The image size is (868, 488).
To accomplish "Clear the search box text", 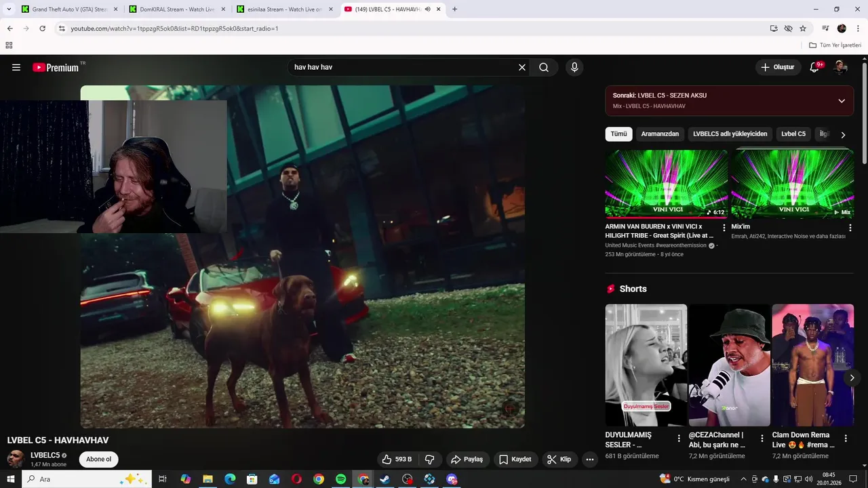I will [x=522, y=67].
